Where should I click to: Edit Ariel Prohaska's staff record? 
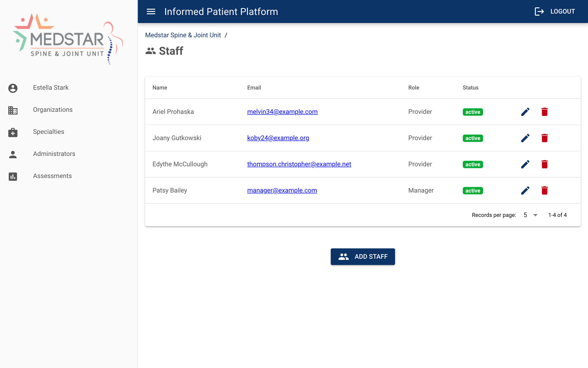click(x=525, y=112)
